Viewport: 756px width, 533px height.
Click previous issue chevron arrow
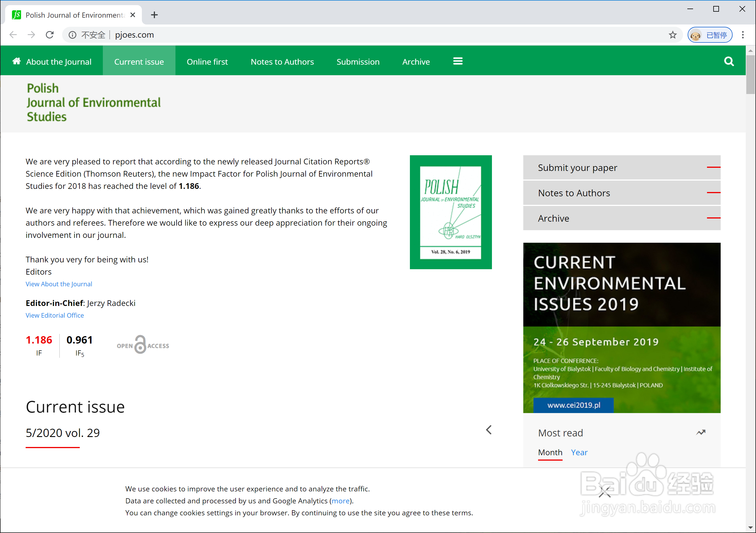489,430
